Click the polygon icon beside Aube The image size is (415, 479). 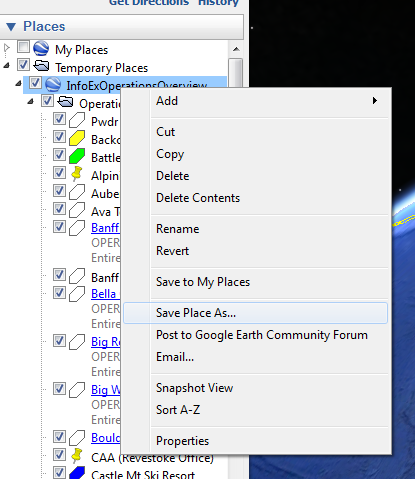[77, 192]
